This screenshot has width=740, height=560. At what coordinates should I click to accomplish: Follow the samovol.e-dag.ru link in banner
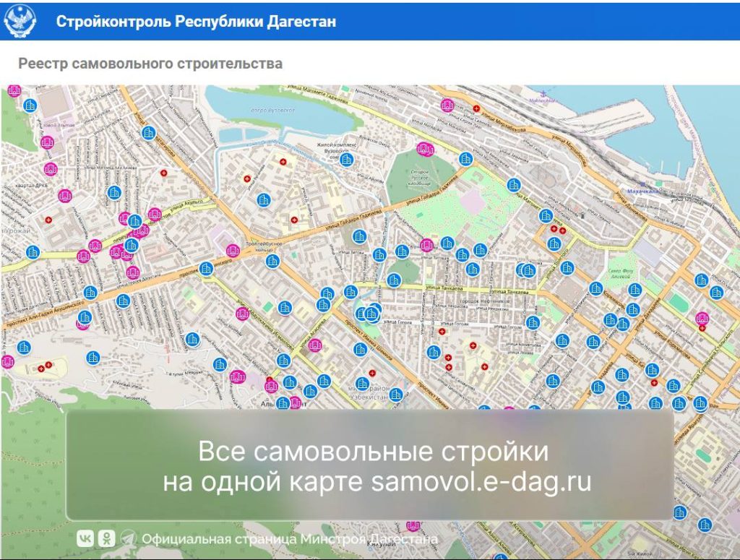481,482
